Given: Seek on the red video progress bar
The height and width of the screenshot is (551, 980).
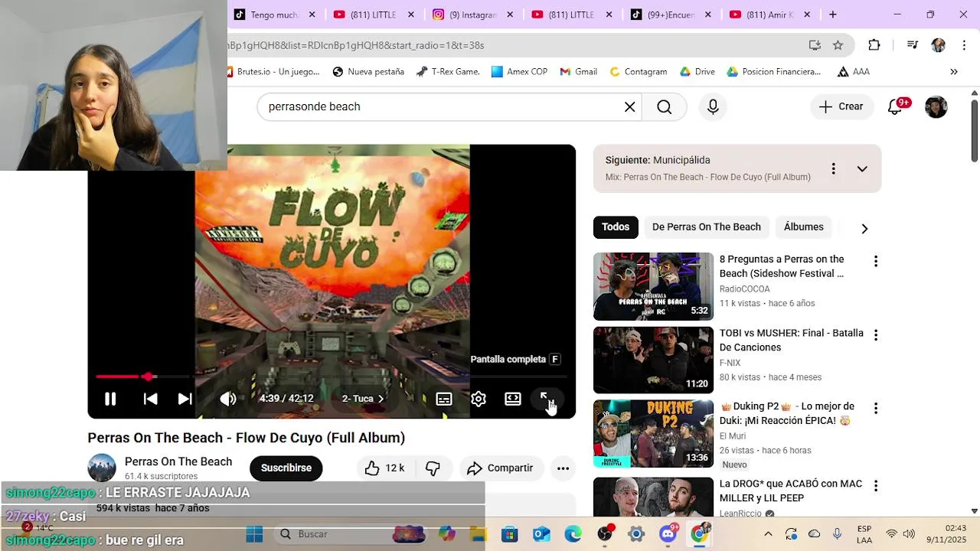Looking at the screenshot, I should 332,377.
